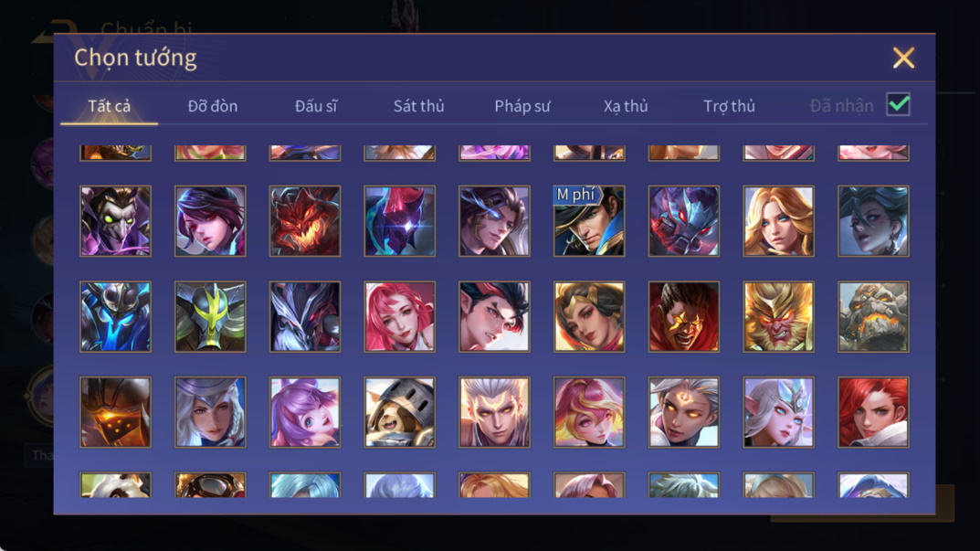Image resolution: width=980 pixels, height=551 pixels.
Task: Select the "Tất cả" tab
Action: tap(110, 106)
